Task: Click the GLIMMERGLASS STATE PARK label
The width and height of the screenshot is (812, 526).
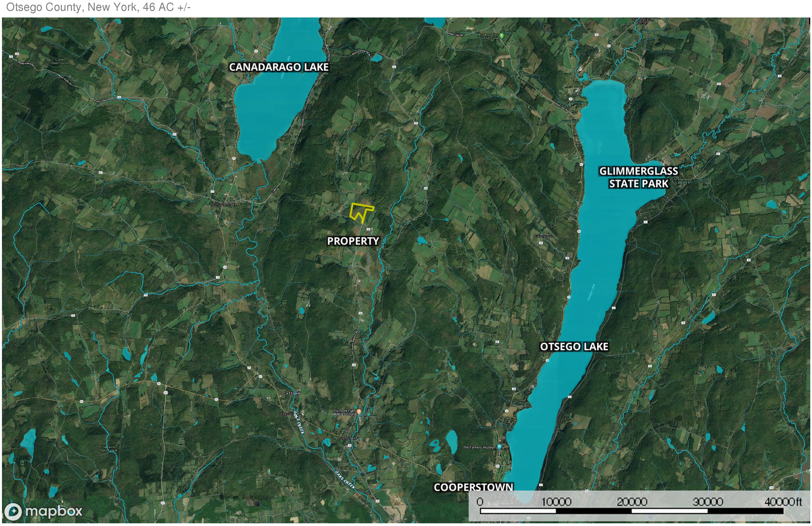Action: [x=638, y=177]
